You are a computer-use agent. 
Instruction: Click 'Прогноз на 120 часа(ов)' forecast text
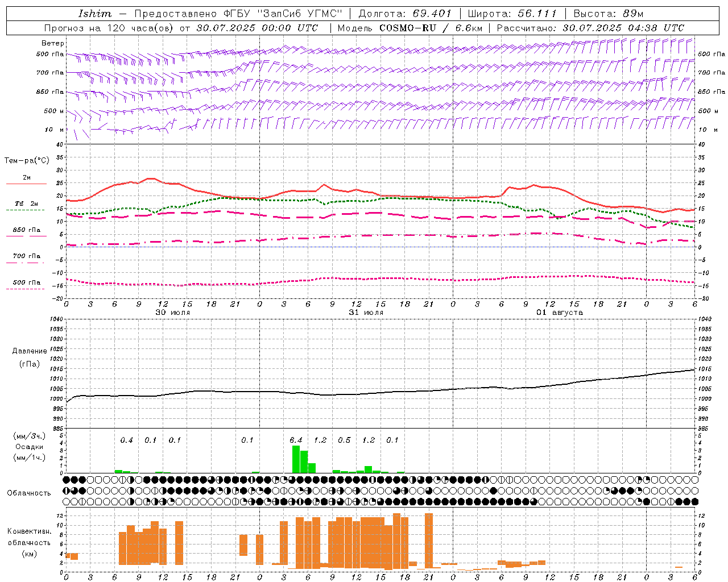coord(109,28)
